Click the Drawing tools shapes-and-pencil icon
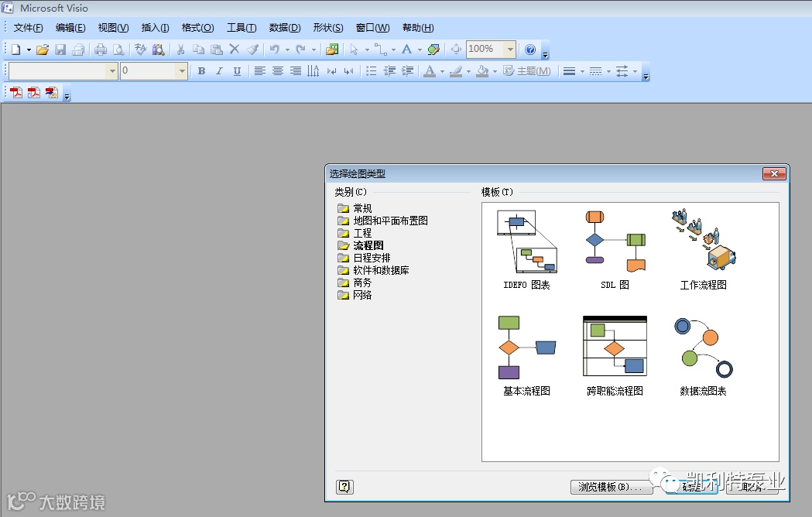The width and height of the screenshot is (812, 517). [433, 50]
